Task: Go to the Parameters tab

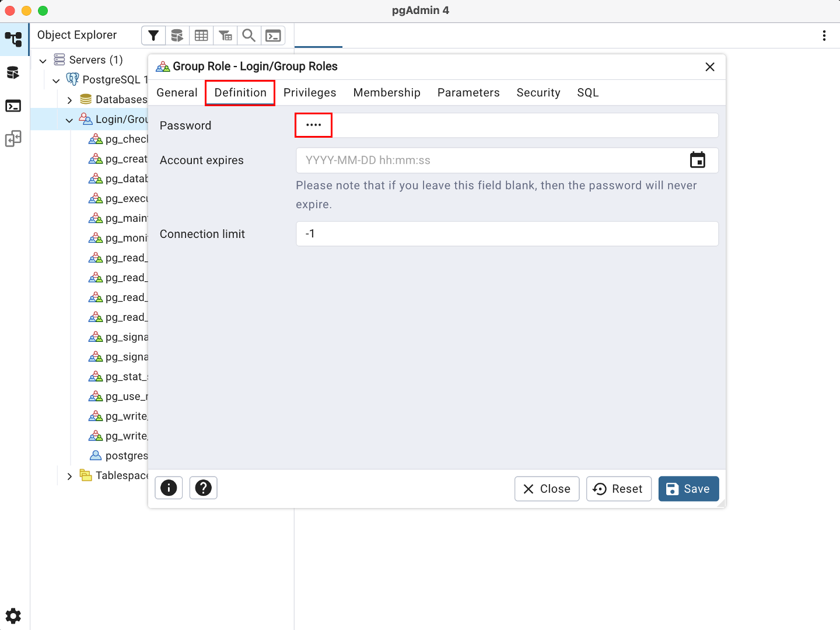Action: (468, 93)
